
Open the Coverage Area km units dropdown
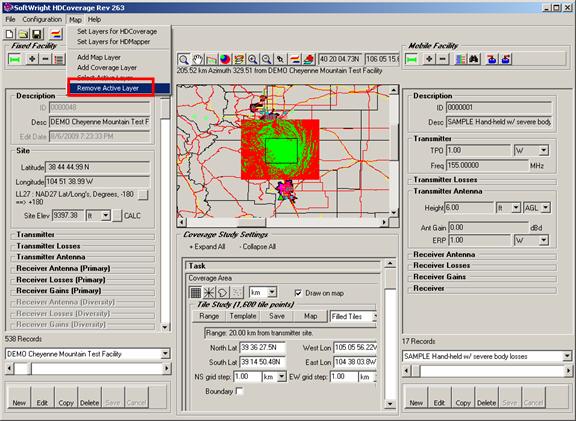pyautogui.click(x=272, y=292)
